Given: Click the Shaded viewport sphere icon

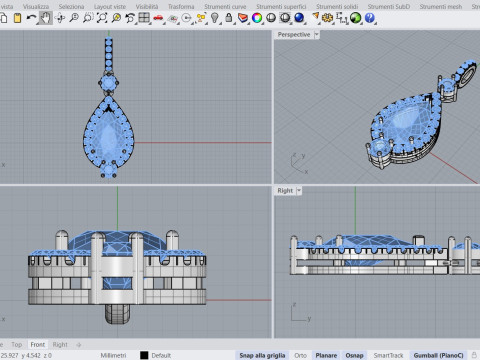Looking at the screenshot, I should pyautogui.click(x=271, y=18).
